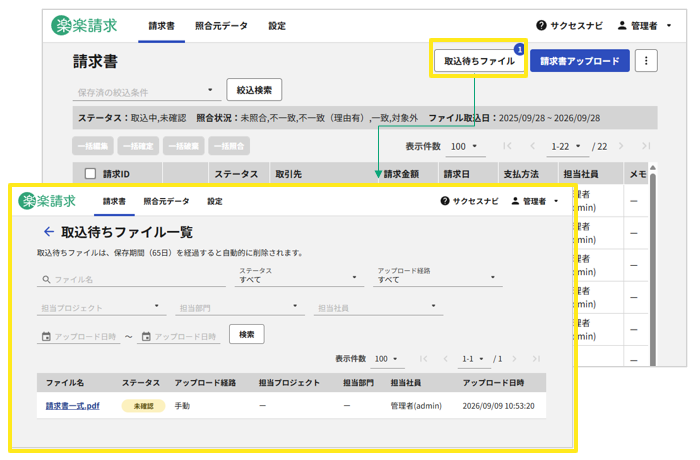Click the end アップロード日時 date field
700x460 pixels.
[179, 336]
